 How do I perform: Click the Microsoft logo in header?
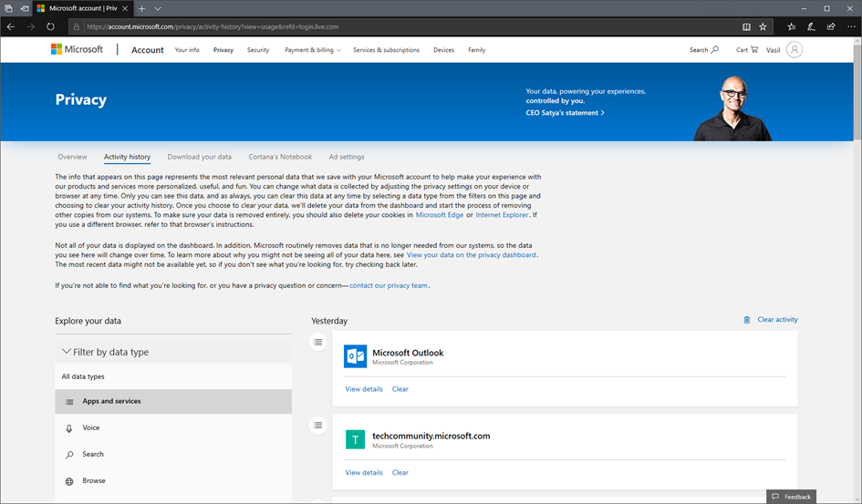77,50
